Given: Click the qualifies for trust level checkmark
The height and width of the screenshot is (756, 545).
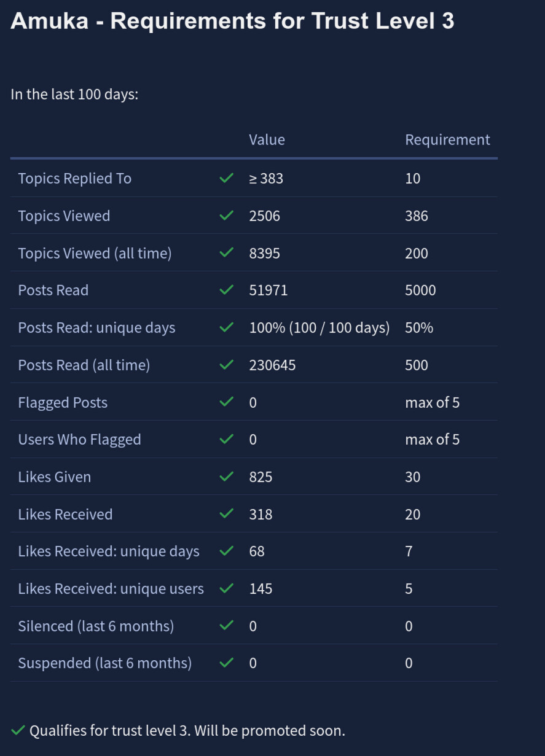Looking at the screenshot, I should [x=18, y=731].
